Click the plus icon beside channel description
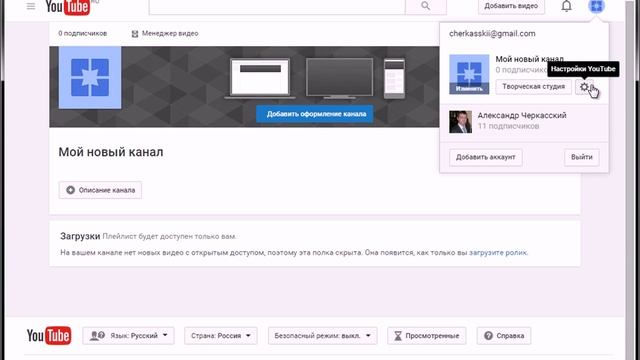Screen dimensions: 640x360 click(71, 190)
